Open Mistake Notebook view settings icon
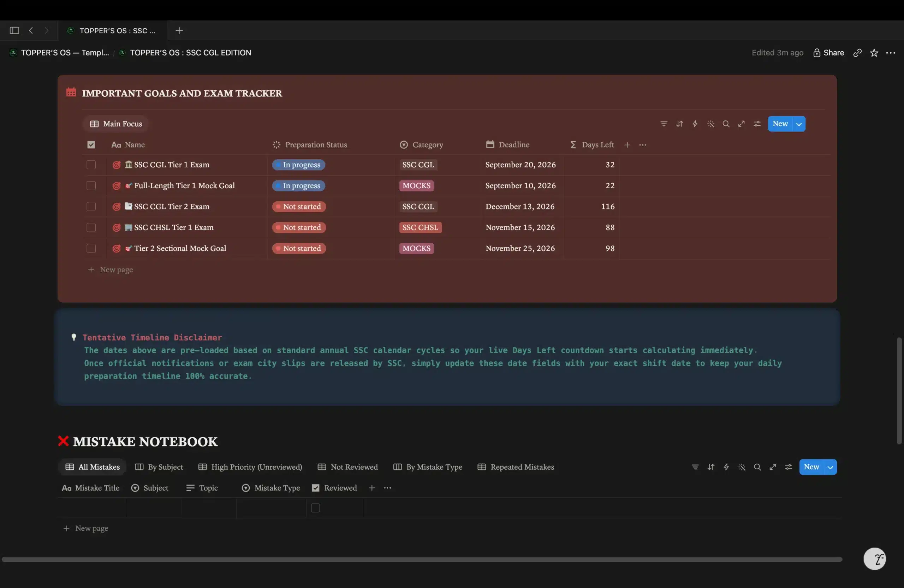904x588 pixels. click(x=789, y=467)
